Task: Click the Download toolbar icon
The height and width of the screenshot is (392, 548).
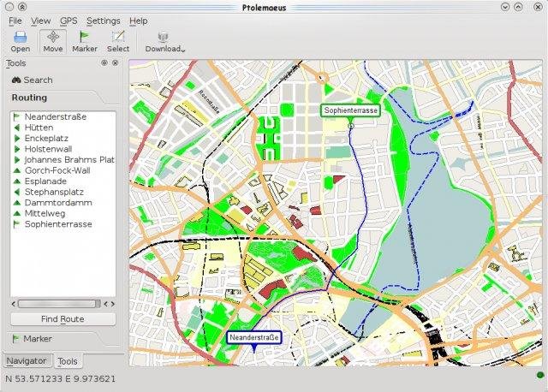Action: (x=164, y=41)
